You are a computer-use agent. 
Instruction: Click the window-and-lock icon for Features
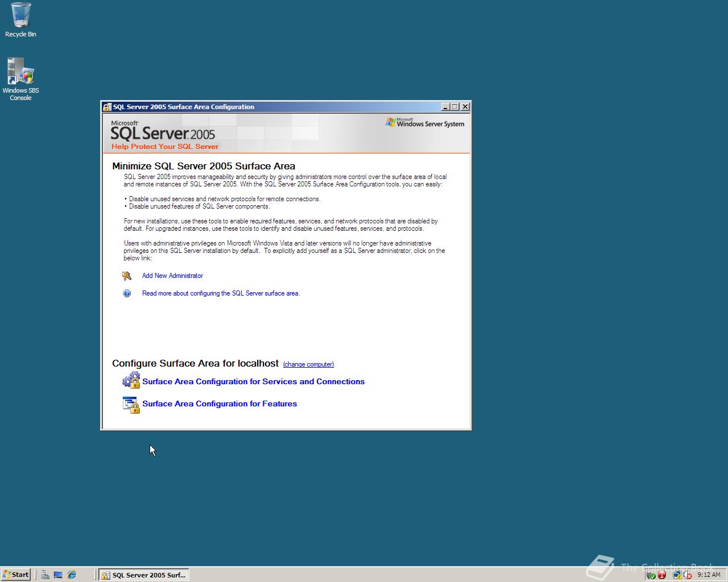point(131,405)
